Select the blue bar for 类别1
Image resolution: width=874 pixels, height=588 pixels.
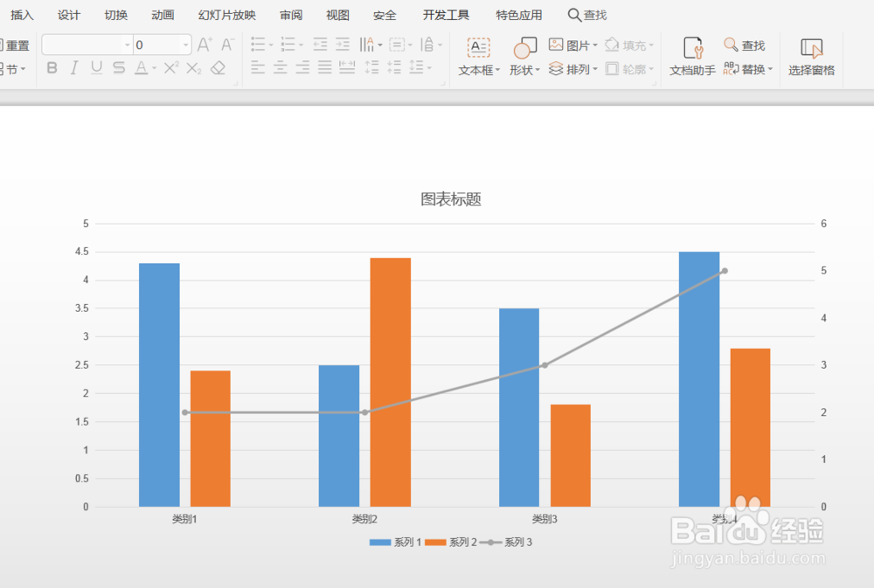coord(159,384)
